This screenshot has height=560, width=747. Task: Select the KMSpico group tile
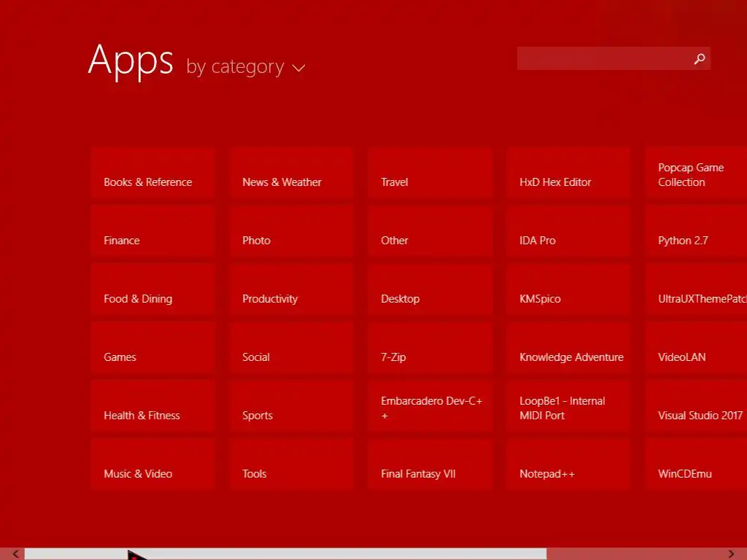pyautogui.click(x=568, y=289)
